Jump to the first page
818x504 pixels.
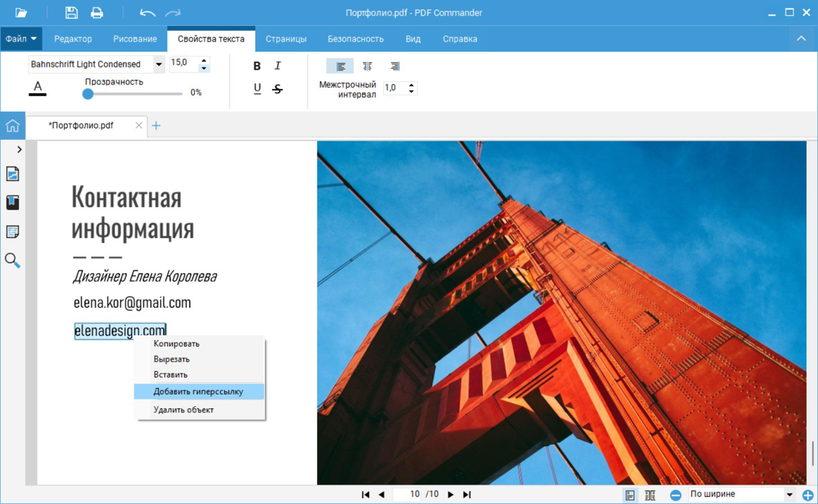pos(365,494)
